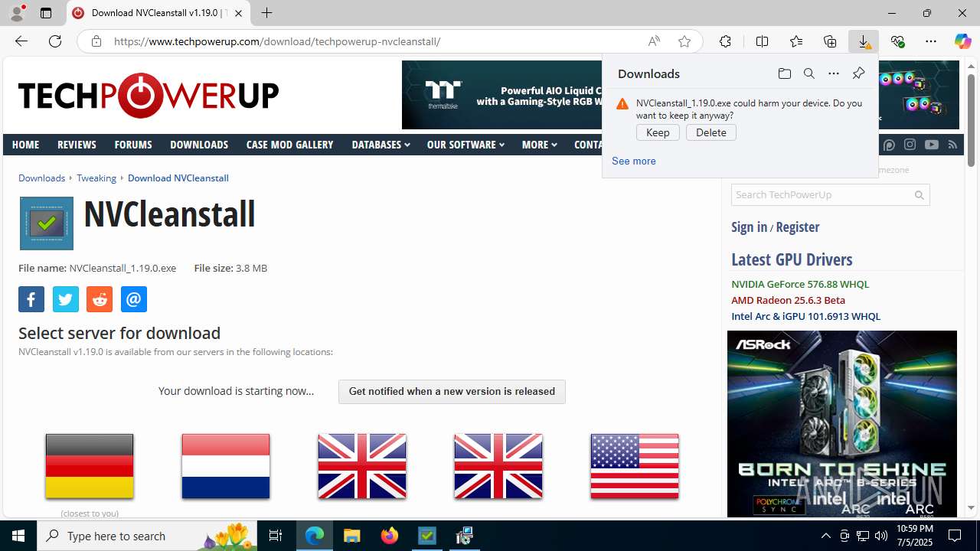
Task: Open the Downloads nav item
Action: click(x=199, y=145)
